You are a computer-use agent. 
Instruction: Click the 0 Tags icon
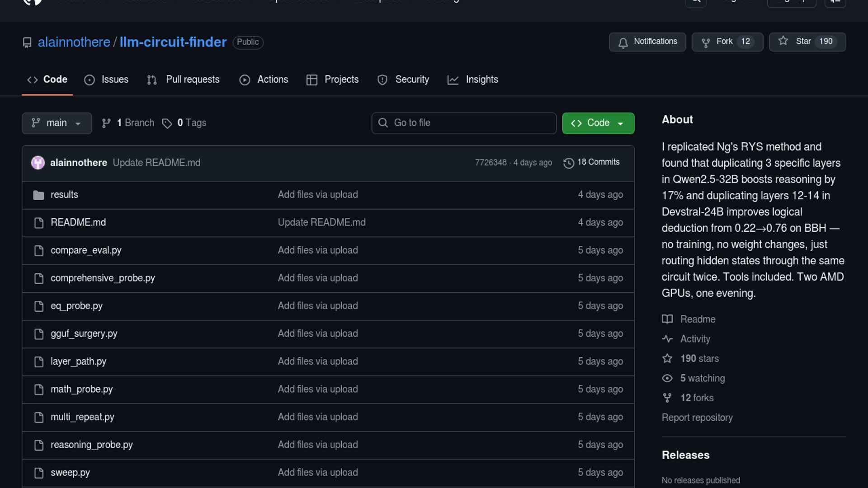pos(167,123)
